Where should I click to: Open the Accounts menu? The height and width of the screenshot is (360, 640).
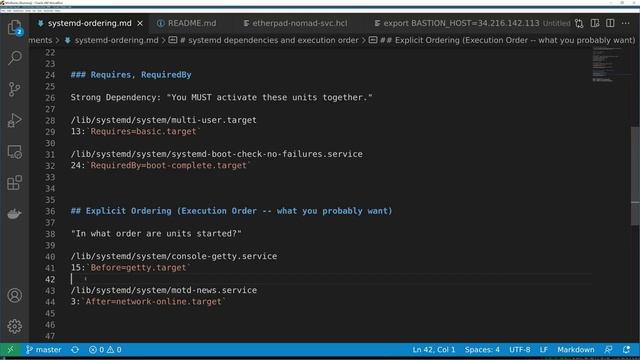15,295
